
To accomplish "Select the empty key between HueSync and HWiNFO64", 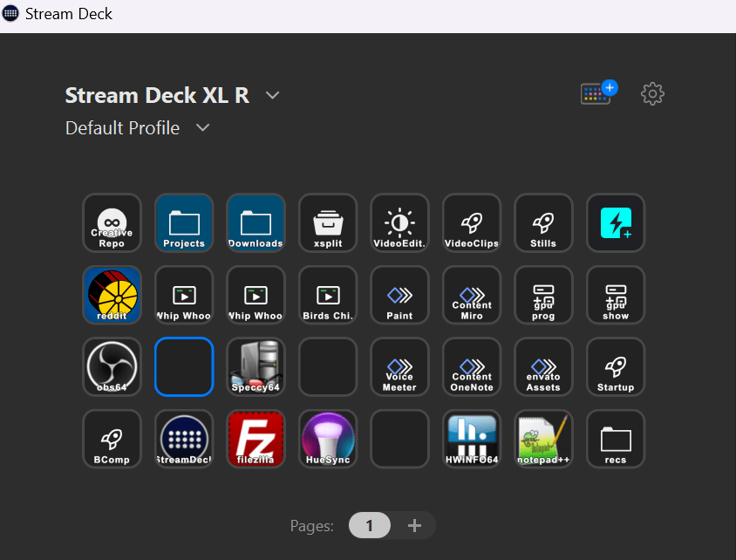I will point(399,439).
